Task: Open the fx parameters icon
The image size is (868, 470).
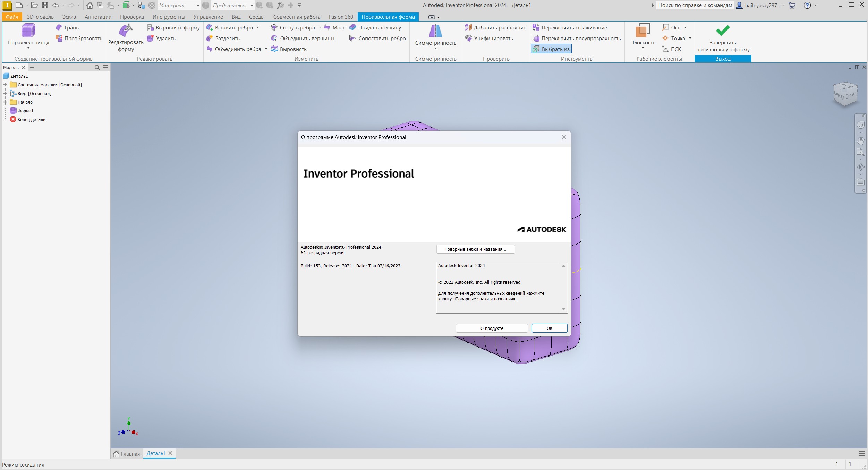Action: point(280,5)
